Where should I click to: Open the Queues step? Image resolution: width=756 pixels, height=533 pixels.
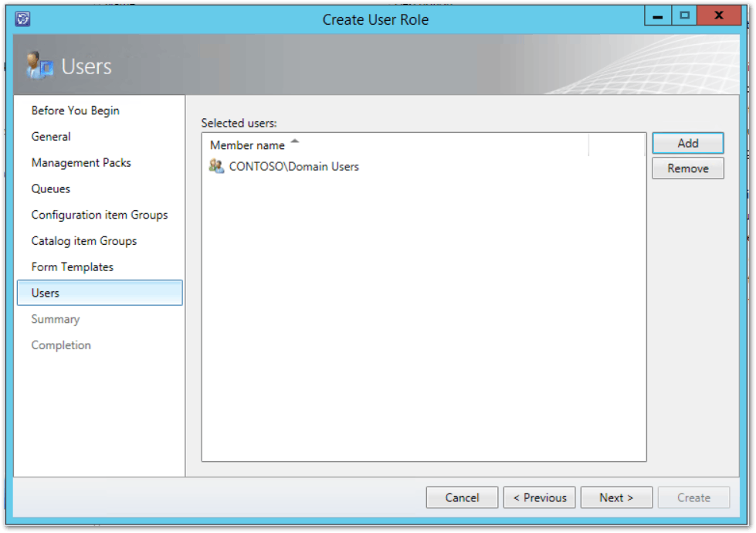point(51,188)
